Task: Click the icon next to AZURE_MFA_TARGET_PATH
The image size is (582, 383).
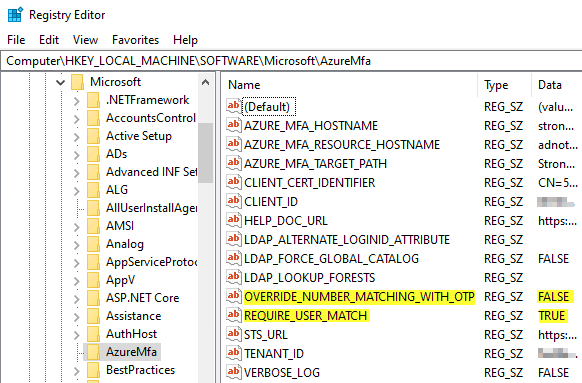Action: (233, 163)
